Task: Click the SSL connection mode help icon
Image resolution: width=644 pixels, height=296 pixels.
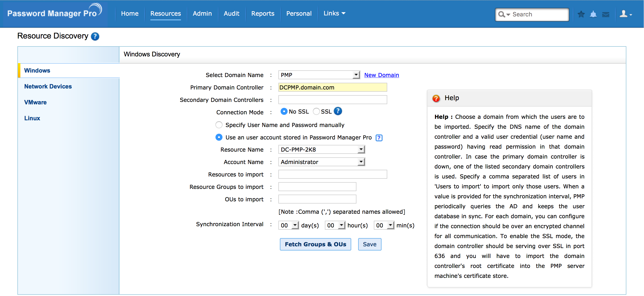Action: coord(338,111)
